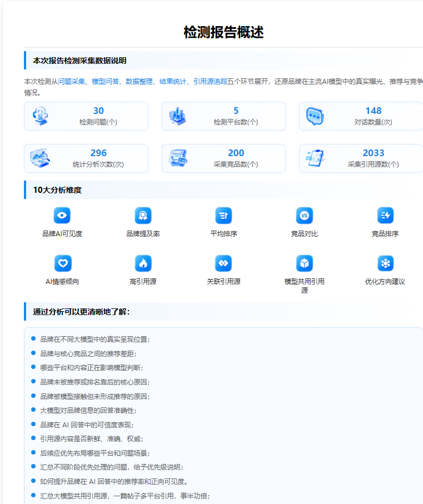
Task: Click the 竞品对比 VS icon
Action: 305,216
